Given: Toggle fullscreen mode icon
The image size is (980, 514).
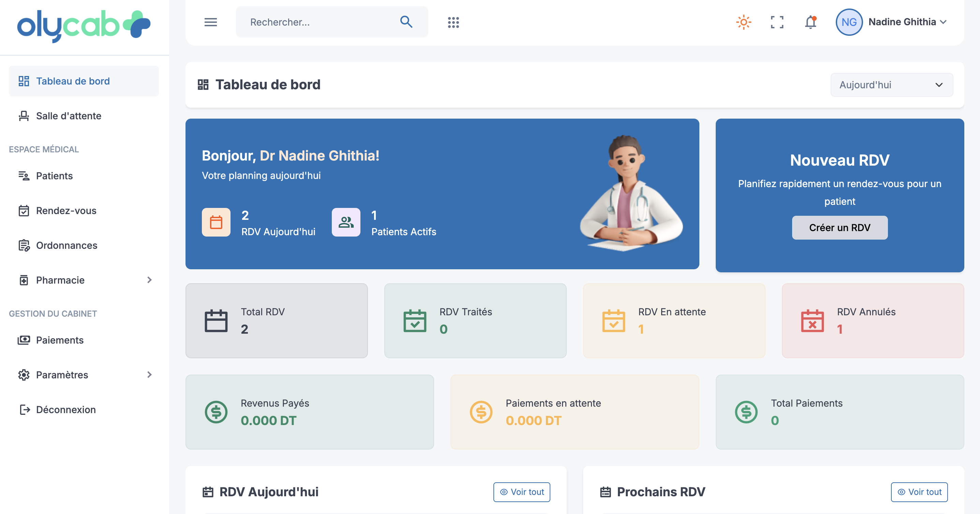Looking at the screenshot, I should click(x=777, y=22).
